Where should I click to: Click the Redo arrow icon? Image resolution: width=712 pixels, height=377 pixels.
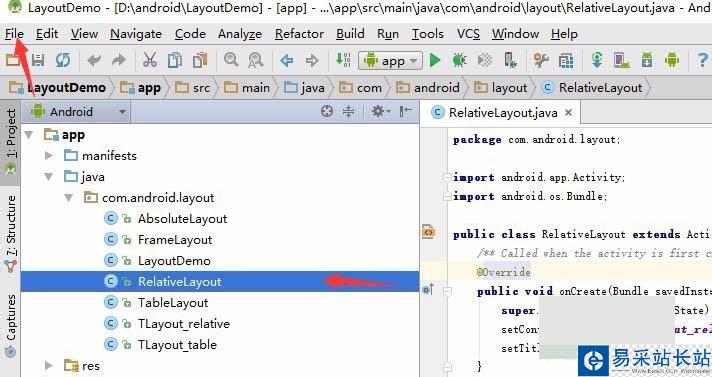click(119, 60)
